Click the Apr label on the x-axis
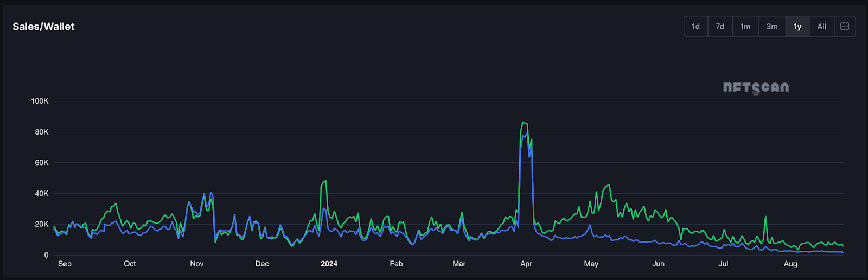 tap(526, 264)
